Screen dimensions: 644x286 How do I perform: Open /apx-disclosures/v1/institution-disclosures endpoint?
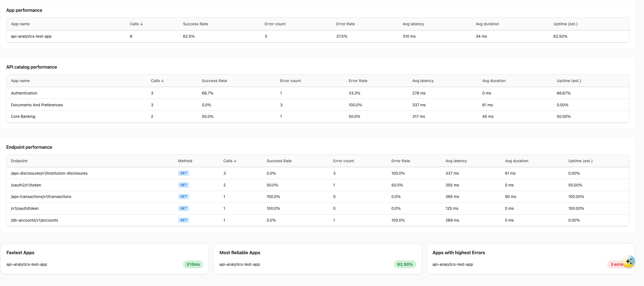point(318,173)
